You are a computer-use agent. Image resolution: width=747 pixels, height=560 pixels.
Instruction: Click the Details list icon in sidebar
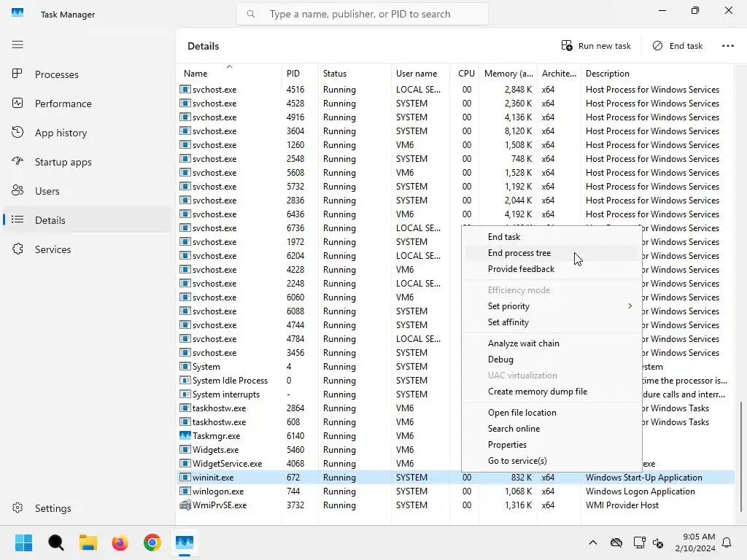tap(18, 219)
